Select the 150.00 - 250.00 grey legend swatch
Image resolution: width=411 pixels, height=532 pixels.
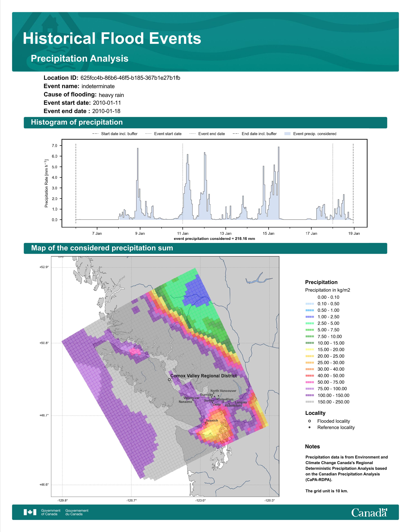tap(309, 402)
